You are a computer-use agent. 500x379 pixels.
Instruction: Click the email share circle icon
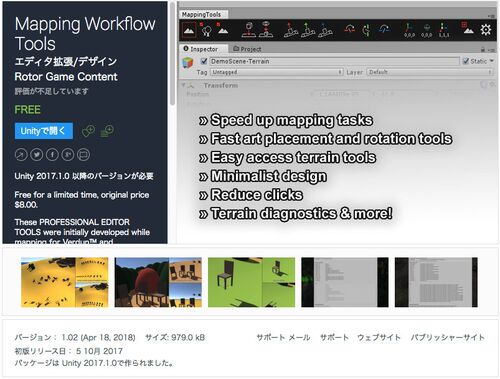pos(84,155)
